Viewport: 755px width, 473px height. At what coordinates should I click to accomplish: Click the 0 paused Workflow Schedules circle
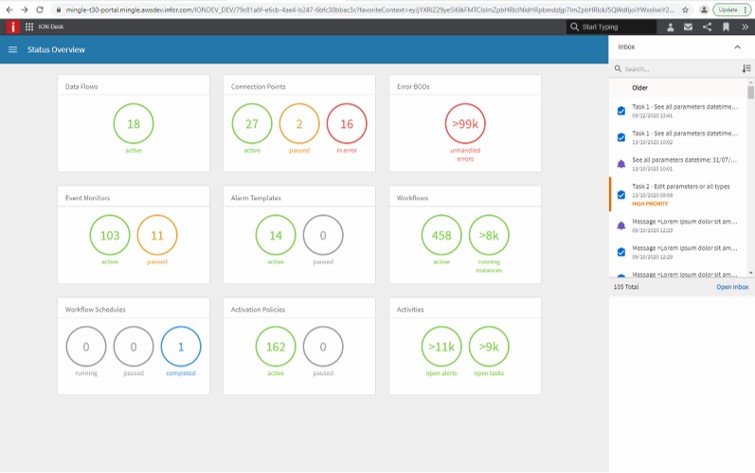[x=133, y=346]
